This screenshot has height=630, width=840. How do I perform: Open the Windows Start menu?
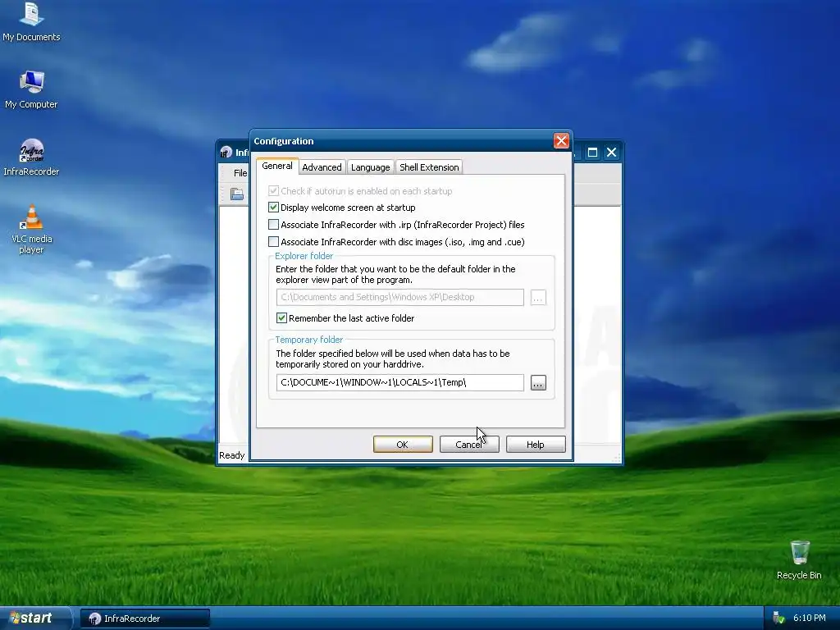35,618
